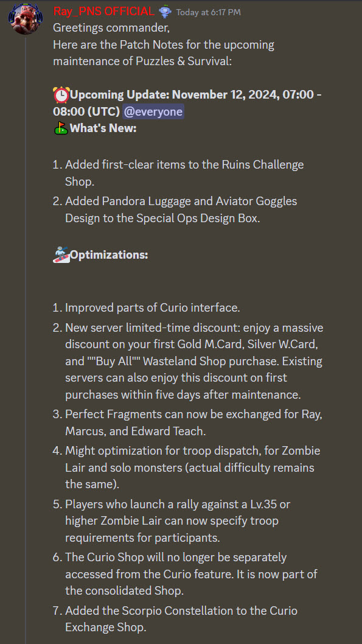This screenshot has width=362, height=644.
Task: Click the role badge icon beside username
Action: (165, 12)
